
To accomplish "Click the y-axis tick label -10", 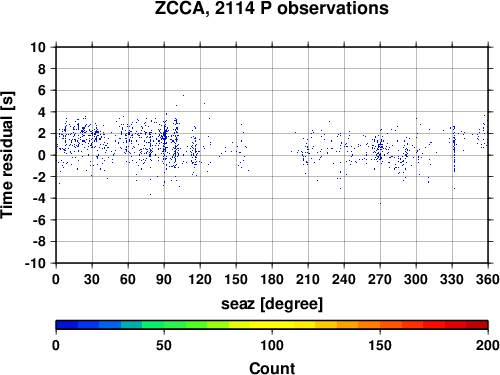I will pos(35,263).
